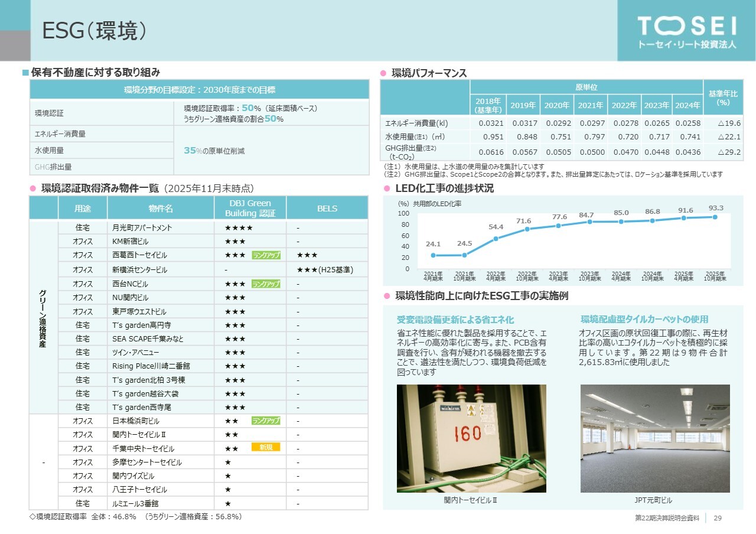This screenshot has width=756, height=534.
Task: Click the 54.4 data point on the LED chart
Action: click(496, 239)
